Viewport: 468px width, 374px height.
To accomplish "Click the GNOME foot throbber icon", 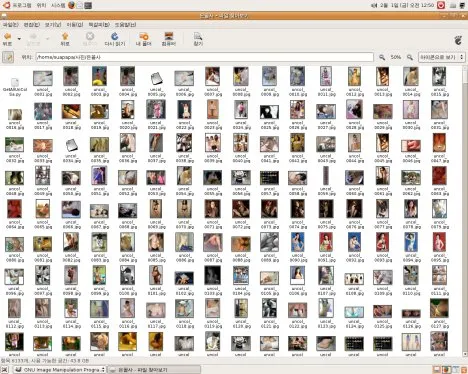I will coord(458,40).
